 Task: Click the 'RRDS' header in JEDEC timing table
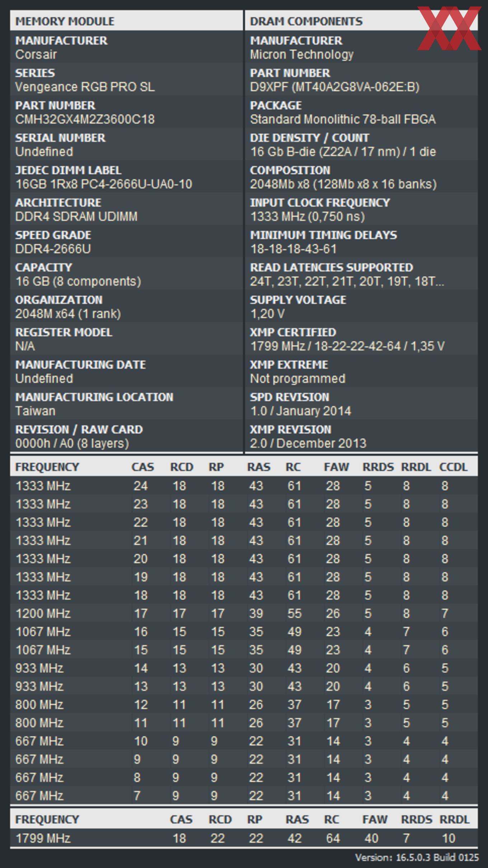tap(378, 467)
